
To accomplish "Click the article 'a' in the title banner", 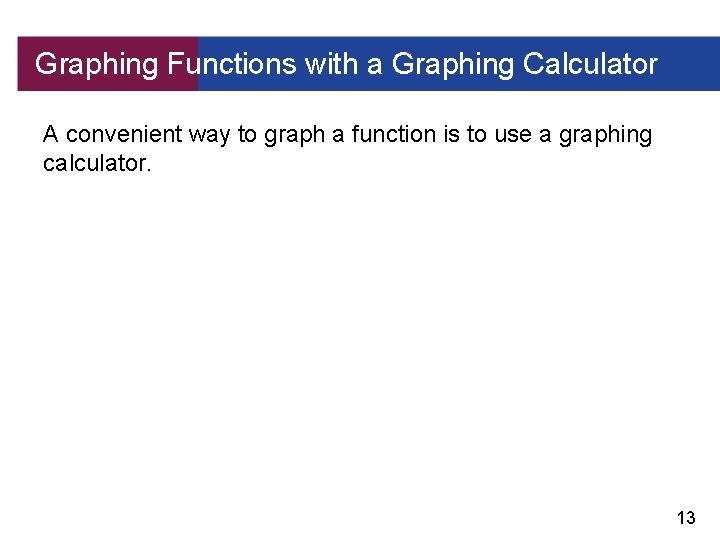I will pos(374,67).
